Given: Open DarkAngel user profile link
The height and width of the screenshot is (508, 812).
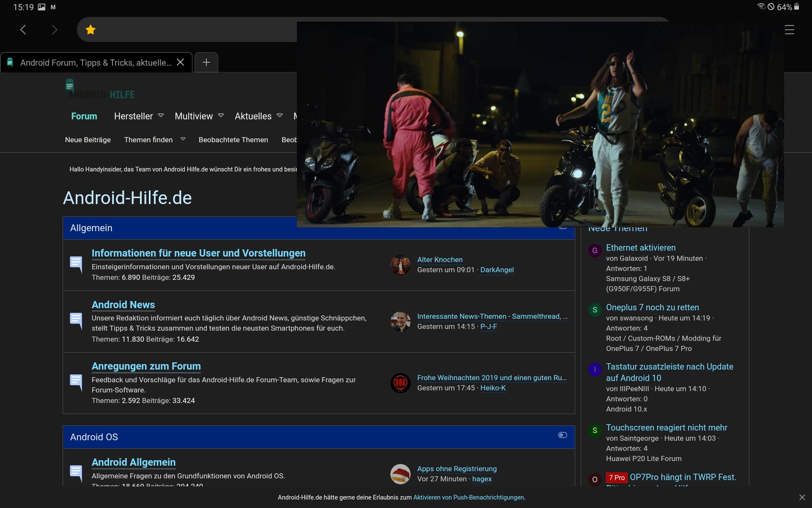Looking at the screenshot, I should pos(497,270).
